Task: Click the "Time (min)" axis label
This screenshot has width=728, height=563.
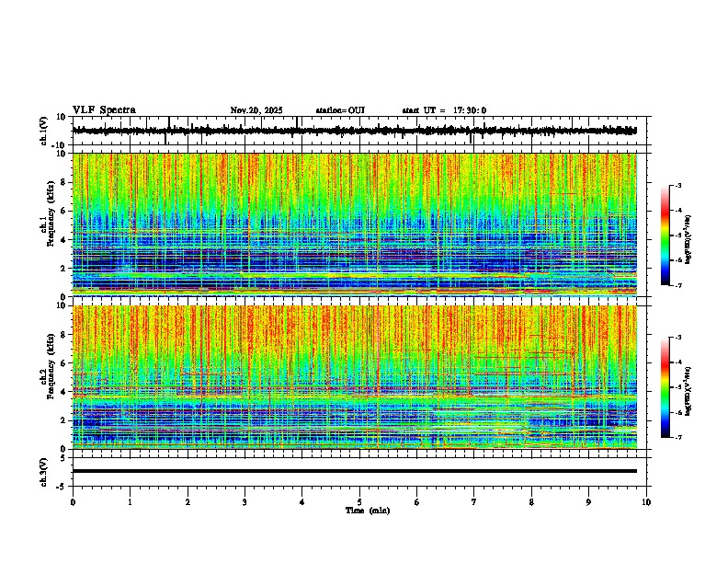Action: [368, 511]
